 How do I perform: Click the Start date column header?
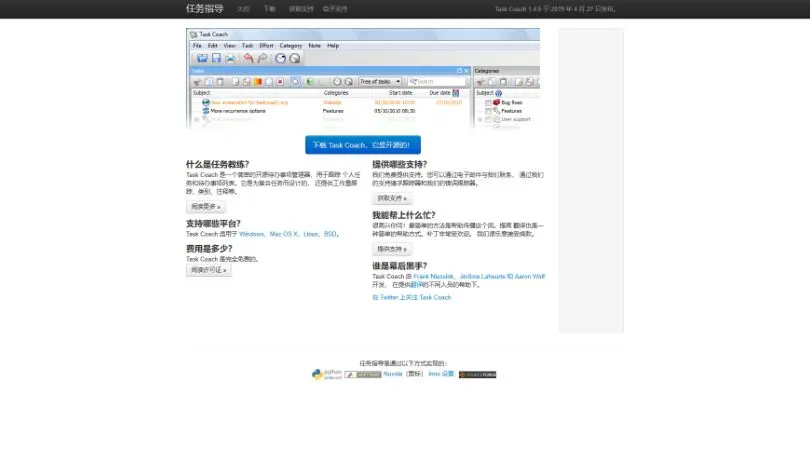click(400, 93)
